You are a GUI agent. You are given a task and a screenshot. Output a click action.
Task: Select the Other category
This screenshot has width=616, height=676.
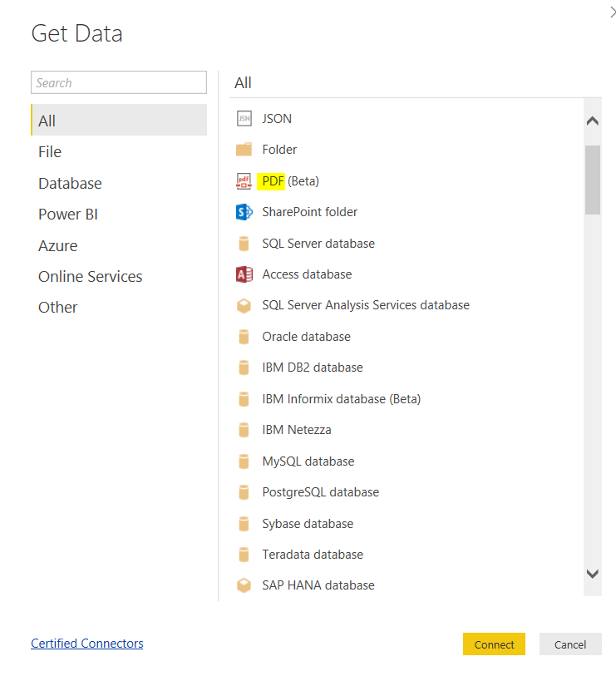(x=119, y=308)
